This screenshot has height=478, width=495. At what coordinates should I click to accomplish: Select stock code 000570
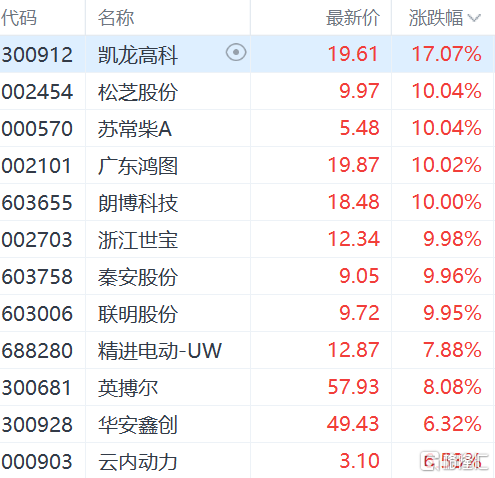[x=37, y=129]
